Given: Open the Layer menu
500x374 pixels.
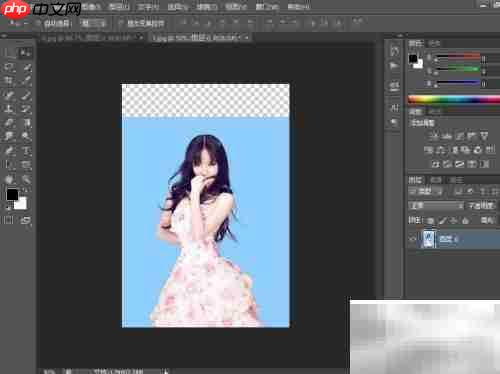Looking at the screenshot, I should 119,7.
